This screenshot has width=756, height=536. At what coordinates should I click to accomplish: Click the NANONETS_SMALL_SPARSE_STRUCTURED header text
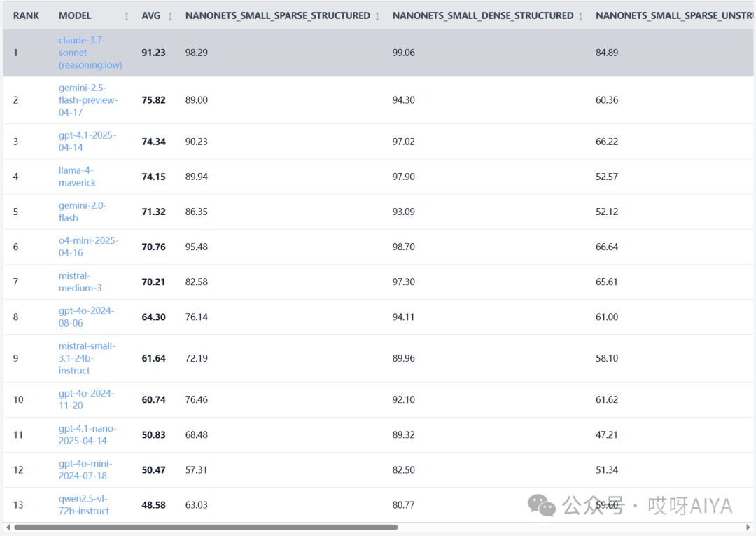[x=278, y=16]
